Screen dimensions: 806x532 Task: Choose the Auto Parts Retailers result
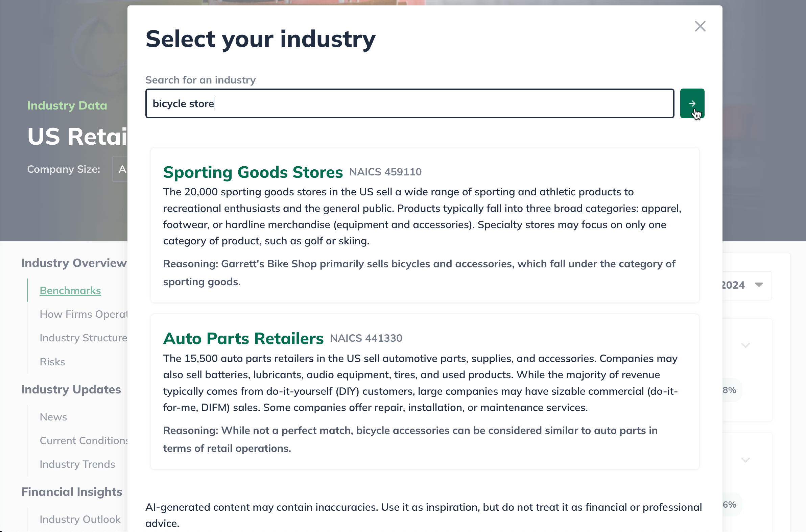(x=243, y=339)
